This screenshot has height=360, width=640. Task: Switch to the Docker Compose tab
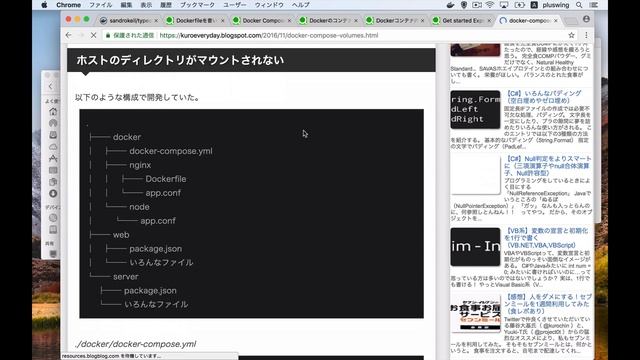[262, 20]
